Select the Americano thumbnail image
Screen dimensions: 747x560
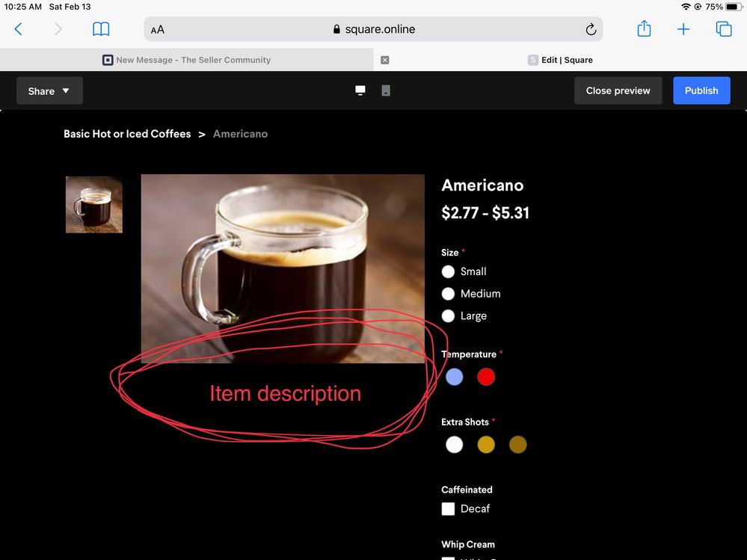point(94,205)
